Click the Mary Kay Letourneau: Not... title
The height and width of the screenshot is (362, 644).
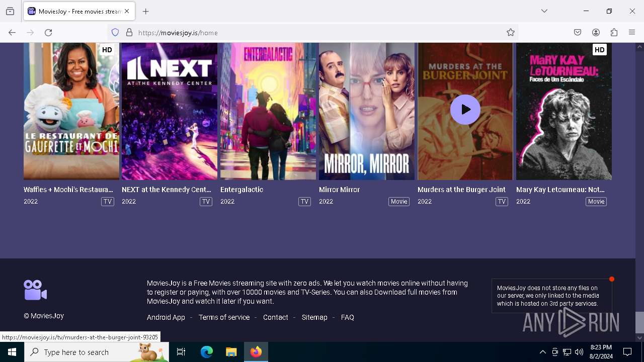click(560, 190)
